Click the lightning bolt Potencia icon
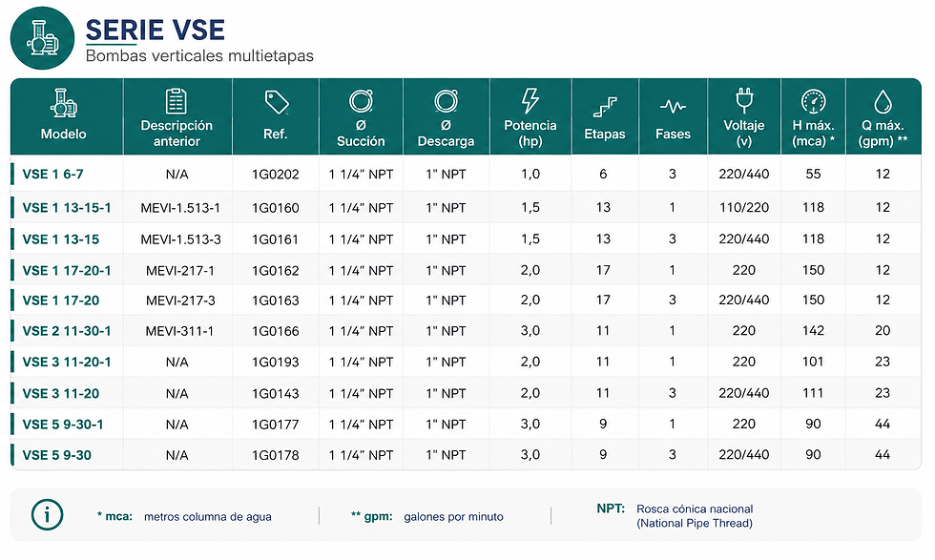This screenshot has width=935, height=560. click(530, 100)
